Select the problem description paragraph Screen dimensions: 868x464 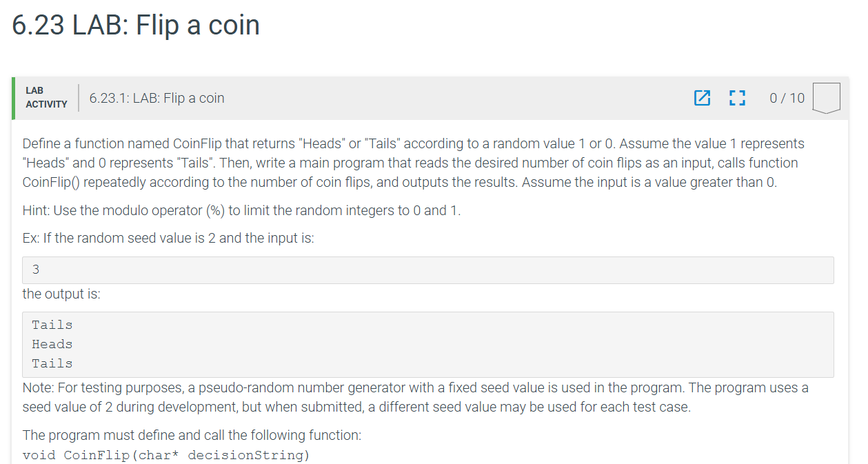(x=414, y=162)
